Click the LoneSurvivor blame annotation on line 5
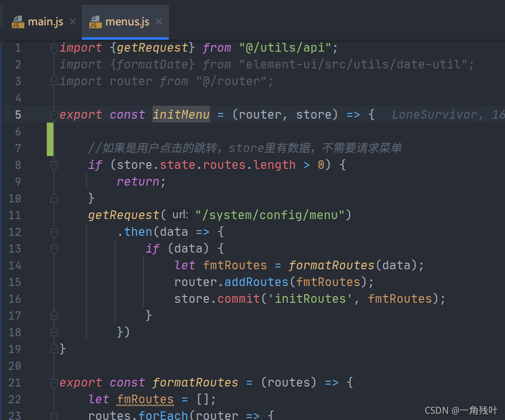 pos(448,115)
